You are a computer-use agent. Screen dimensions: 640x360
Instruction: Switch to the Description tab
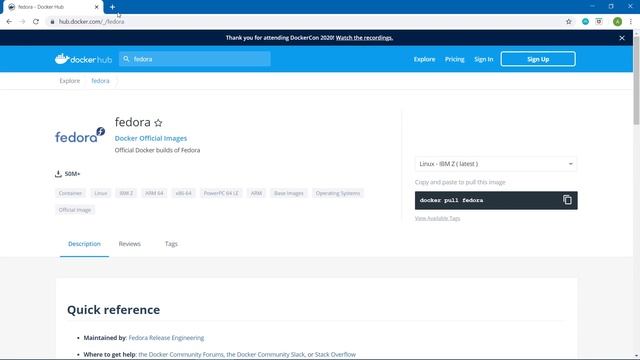84,244
